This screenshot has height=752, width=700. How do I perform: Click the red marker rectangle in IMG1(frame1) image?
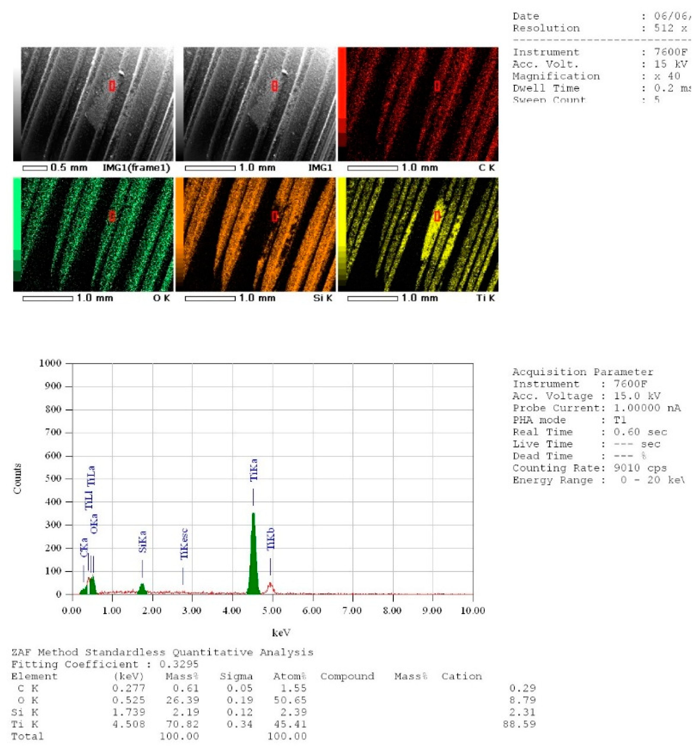(x=112, y=86)
